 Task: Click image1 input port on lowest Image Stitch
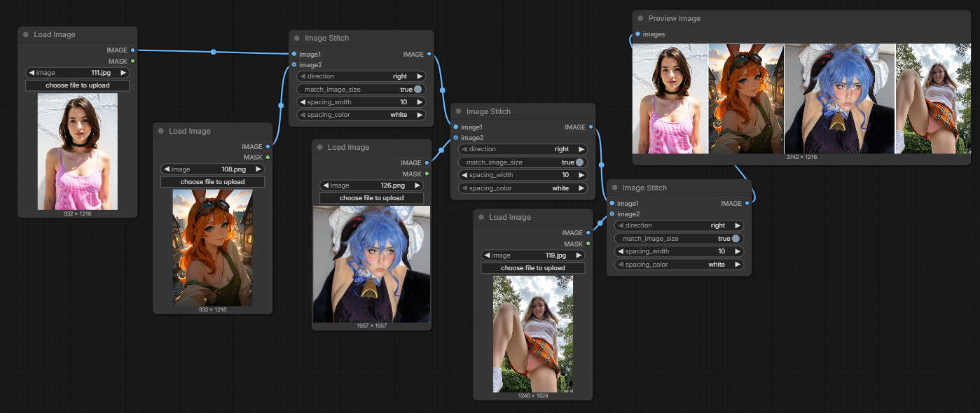coord(612,204)
